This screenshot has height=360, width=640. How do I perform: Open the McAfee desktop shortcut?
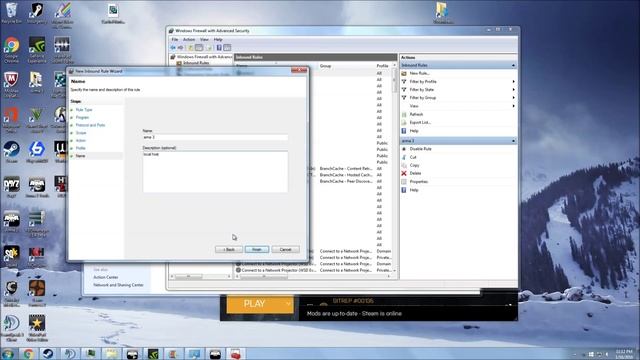pos(11,84)
